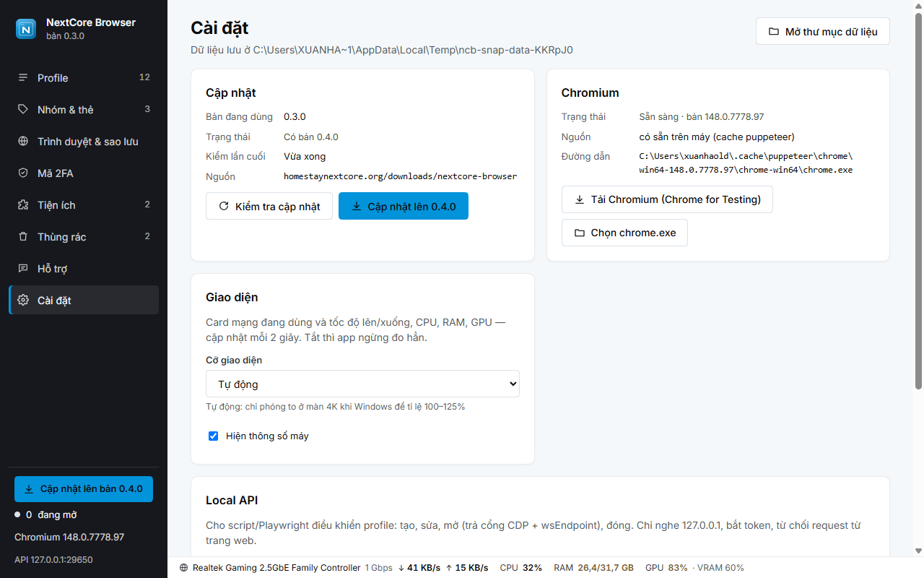The image size is (924, 578).
Task: Click the download icon in Cập nhật lên 0.4.0
Action: point(357,207)
